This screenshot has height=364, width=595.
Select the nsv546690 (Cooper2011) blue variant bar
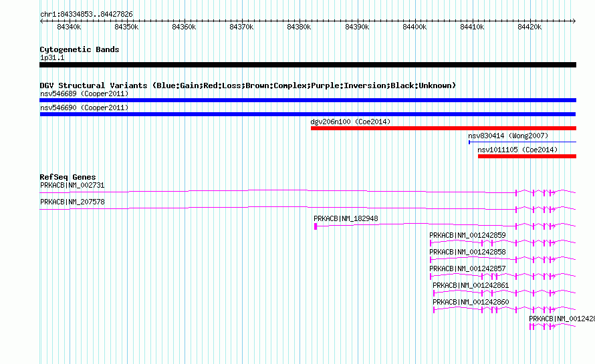308,114
